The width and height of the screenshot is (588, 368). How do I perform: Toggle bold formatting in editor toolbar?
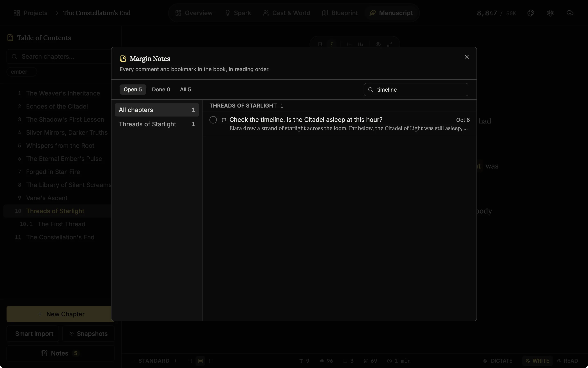click(320, 44)
